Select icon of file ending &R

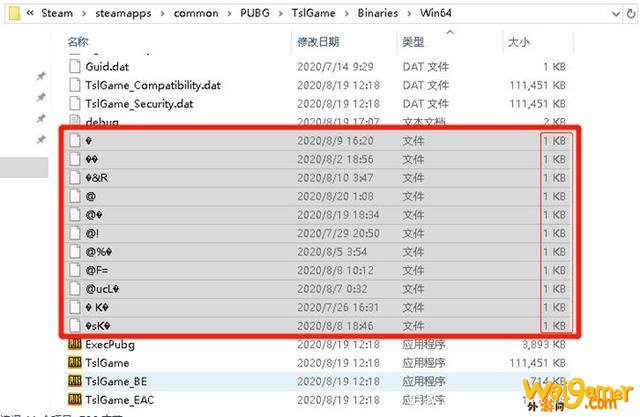(x=75, y=177)
